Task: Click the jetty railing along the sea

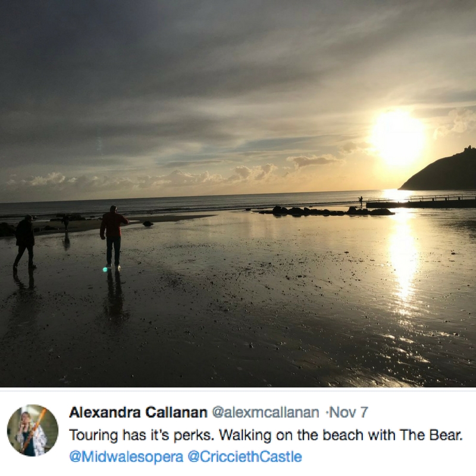Action: (421, 199)
